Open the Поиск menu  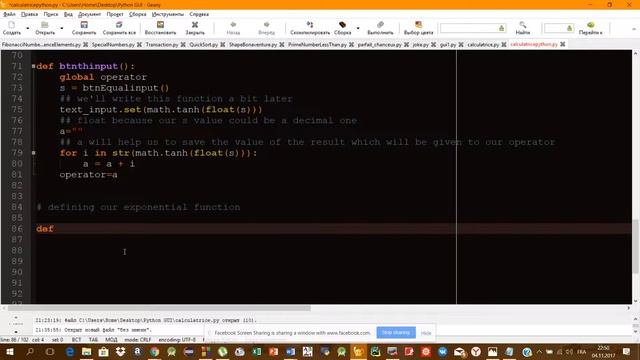pyautogui.click(x=51, y=14)
